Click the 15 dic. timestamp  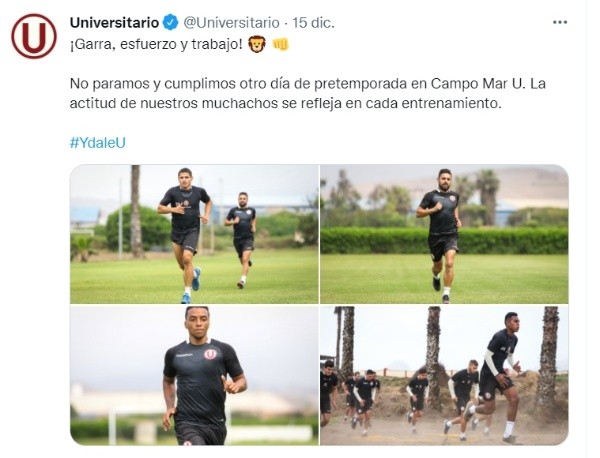313,23
